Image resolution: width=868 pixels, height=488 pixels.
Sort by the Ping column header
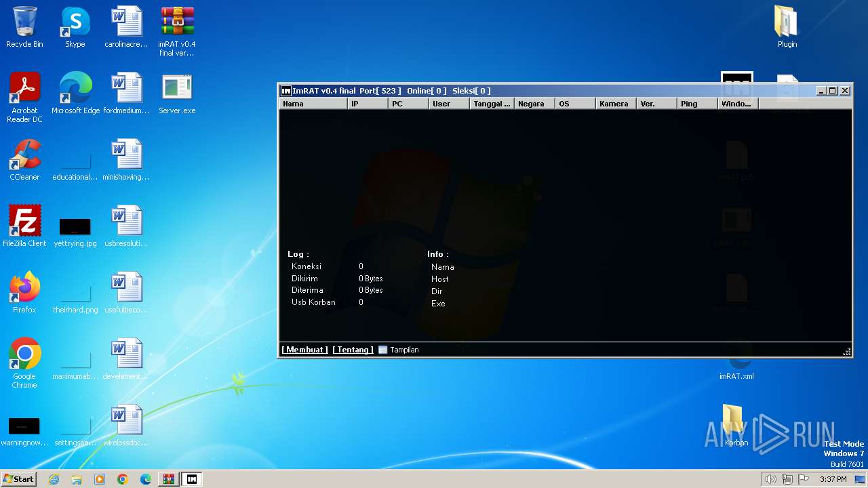[x=697, y=104]
